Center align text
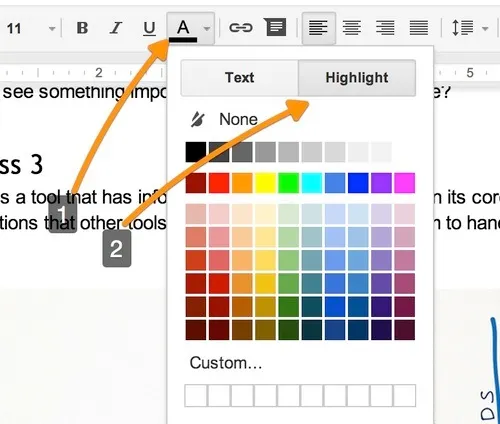The image size is (500, 424). point(352,28)
